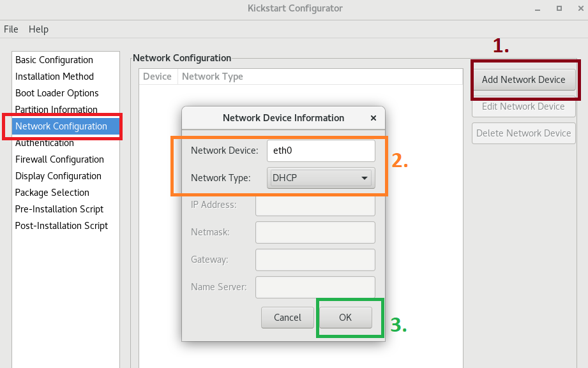The width and height of the screenshot is (588, 368).
Task: Select the Authentication section
Action: coord(44,142)
